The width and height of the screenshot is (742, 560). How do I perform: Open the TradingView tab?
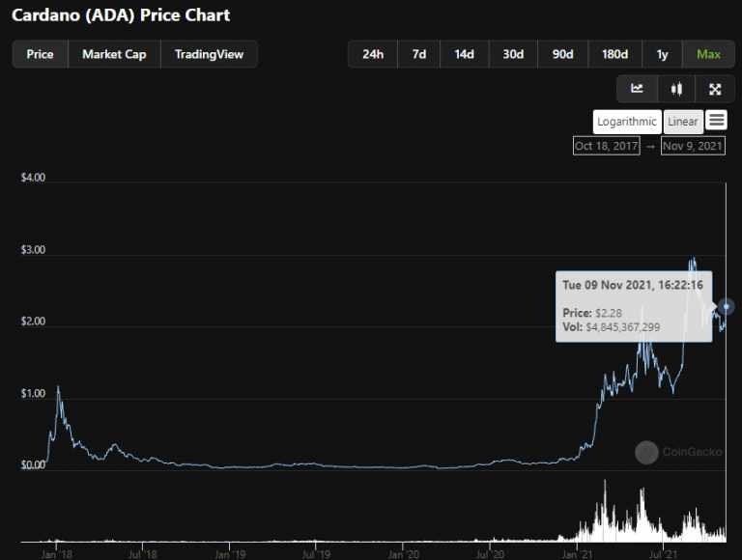(209, 54)
